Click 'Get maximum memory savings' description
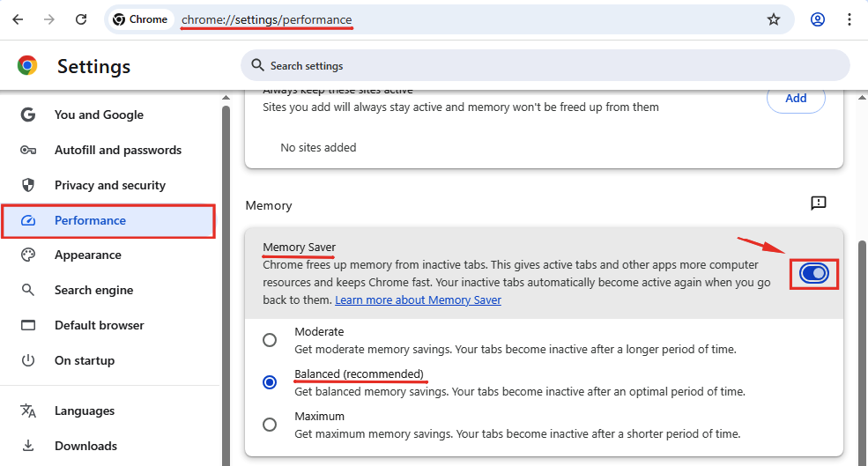This screenshot has width=868, height=466. [517, 433]
